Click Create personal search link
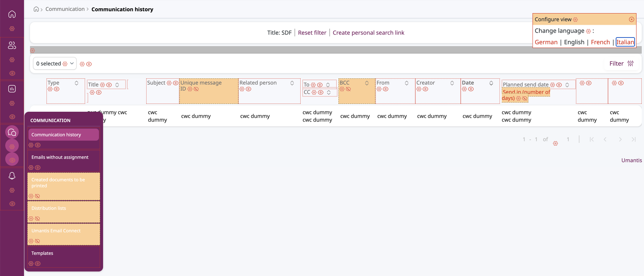 [368, 33]
